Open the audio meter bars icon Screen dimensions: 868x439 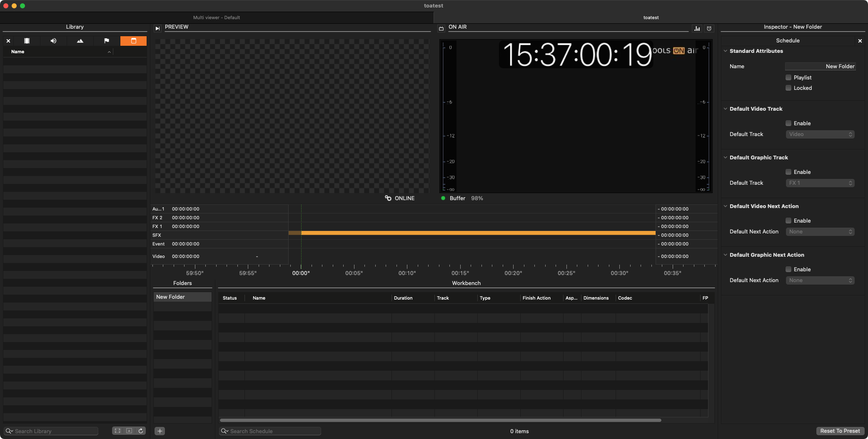click(697, 28)
